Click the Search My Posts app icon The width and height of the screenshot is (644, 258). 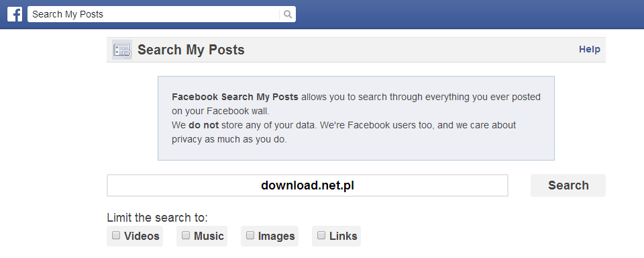122,50
